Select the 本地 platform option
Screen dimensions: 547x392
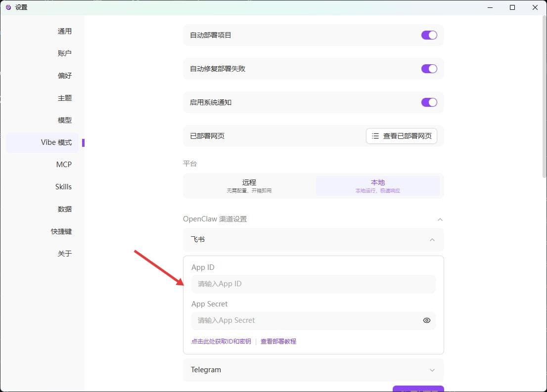click(x=378, y=186)
